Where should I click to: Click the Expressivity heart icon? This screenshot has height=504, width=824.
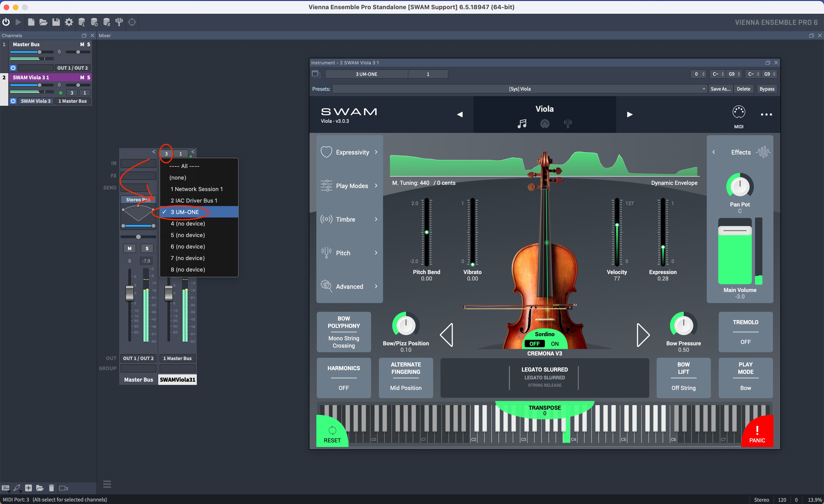pos(326,152)
